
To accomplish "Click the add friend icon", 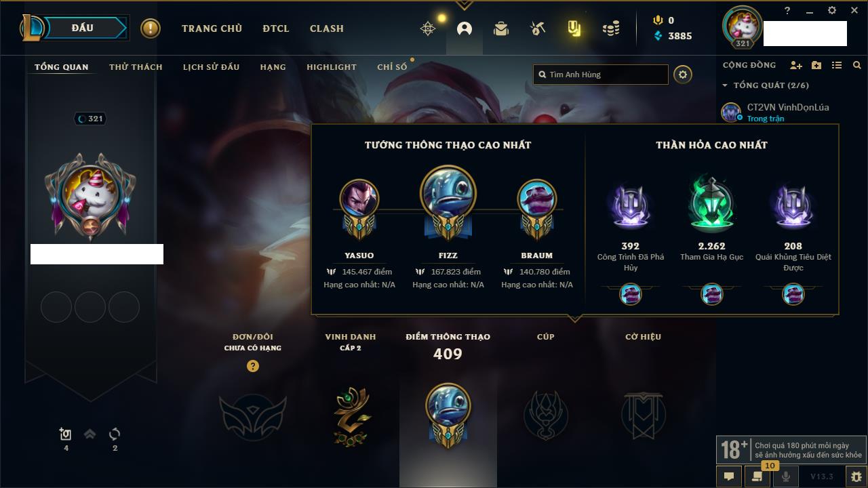I will click(796, 65).
